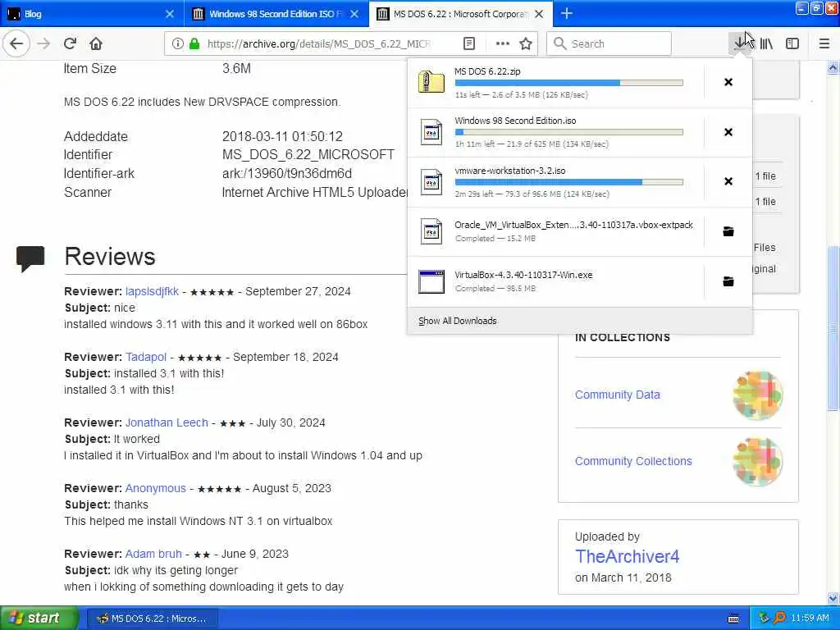Open reviewer lapslsdjfkk profile link
Viewport: 840px width, 630px height.
[x=152, y=291]
